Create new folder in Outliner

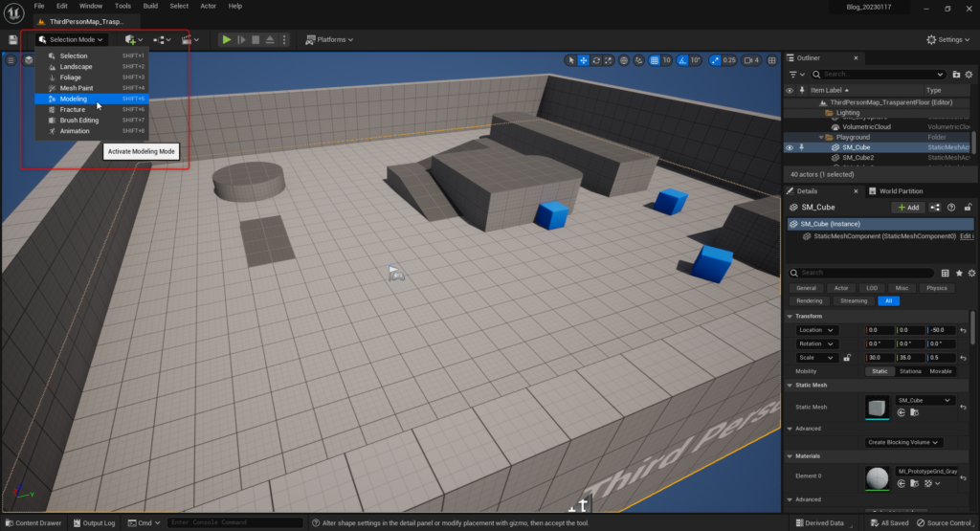956,75
